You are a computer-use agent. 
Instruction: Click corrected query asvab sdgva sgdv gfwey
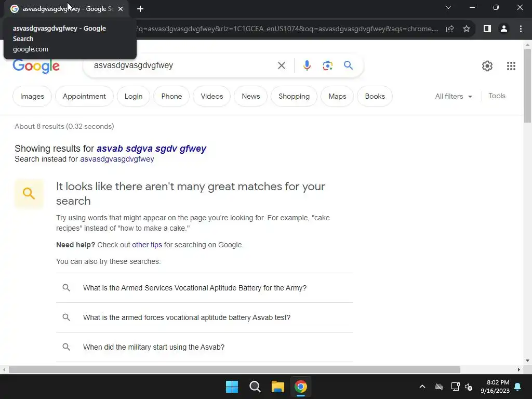click(x=151, y=149)
